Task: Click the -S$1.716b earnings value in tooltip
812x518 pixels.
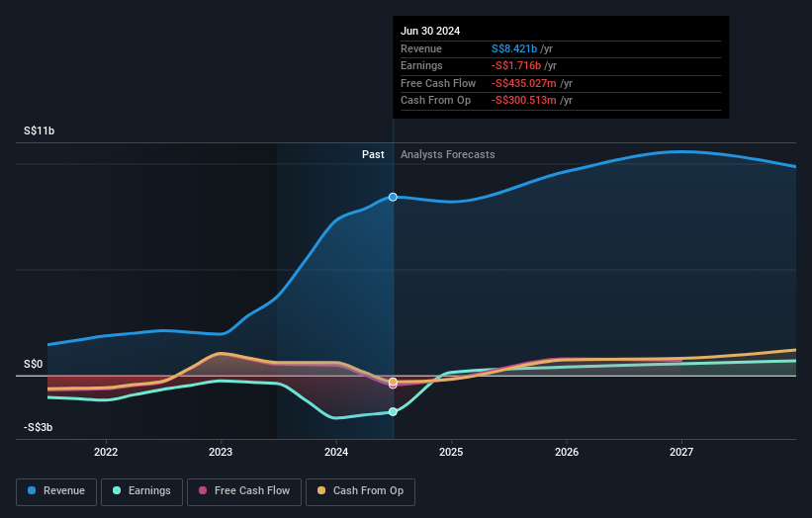Action: point(516,65)
